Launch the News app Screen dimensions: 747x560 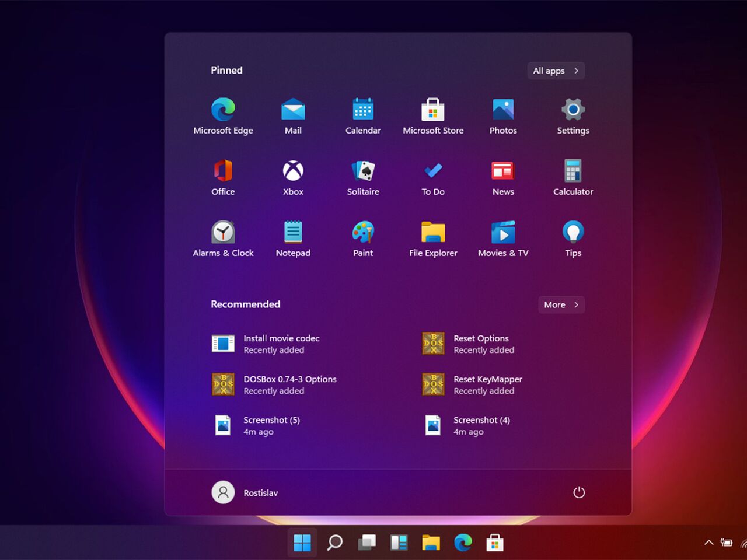[x=503, y=178]
